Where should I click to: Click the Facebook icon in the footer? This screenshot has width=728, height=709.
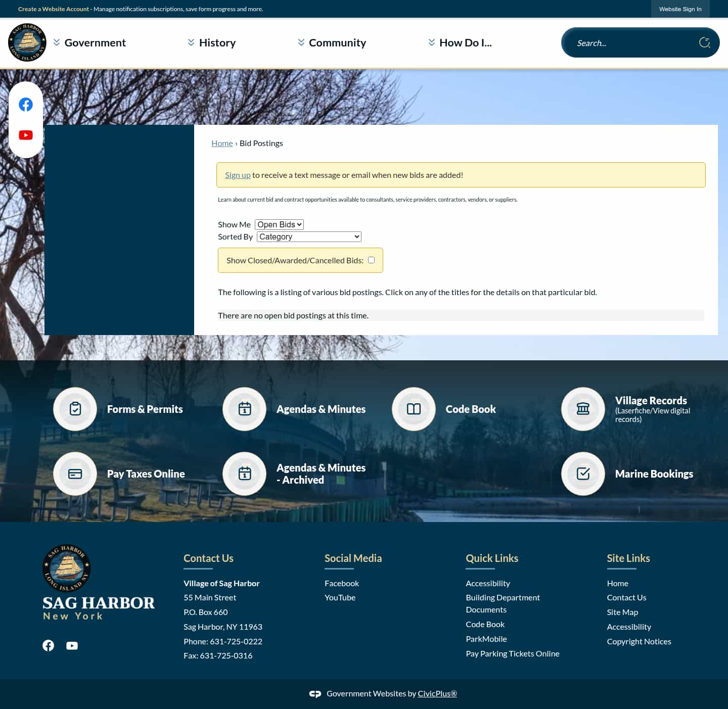[x=48, y=645]
